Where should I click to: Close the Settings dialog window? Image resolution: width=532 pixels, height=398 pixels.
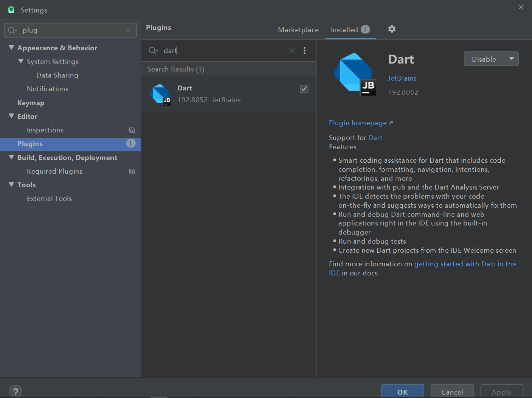(x=521, y=7)
